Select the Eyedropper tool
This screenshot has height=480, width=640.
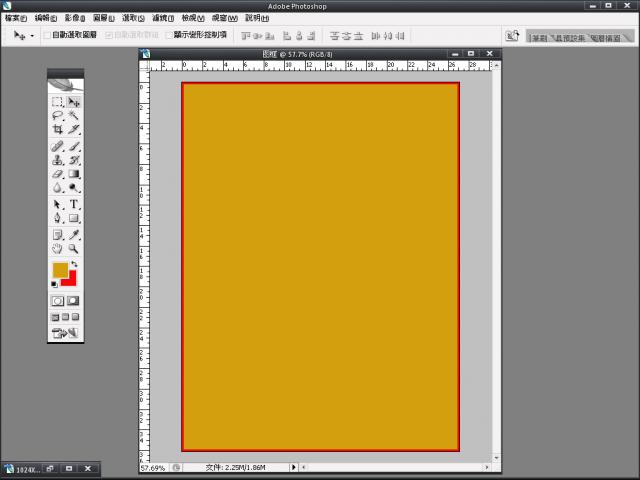point(74,234)
